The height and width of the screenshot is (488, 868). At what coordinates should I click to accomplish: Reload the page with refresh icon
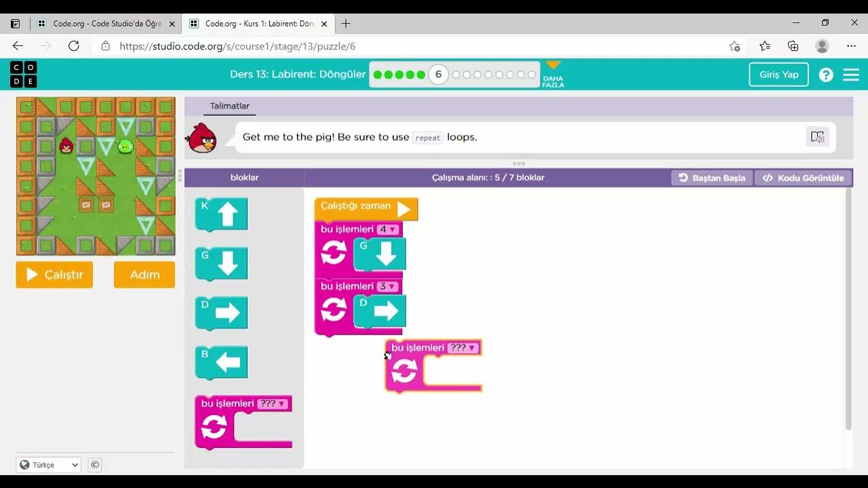pos(74,46)
